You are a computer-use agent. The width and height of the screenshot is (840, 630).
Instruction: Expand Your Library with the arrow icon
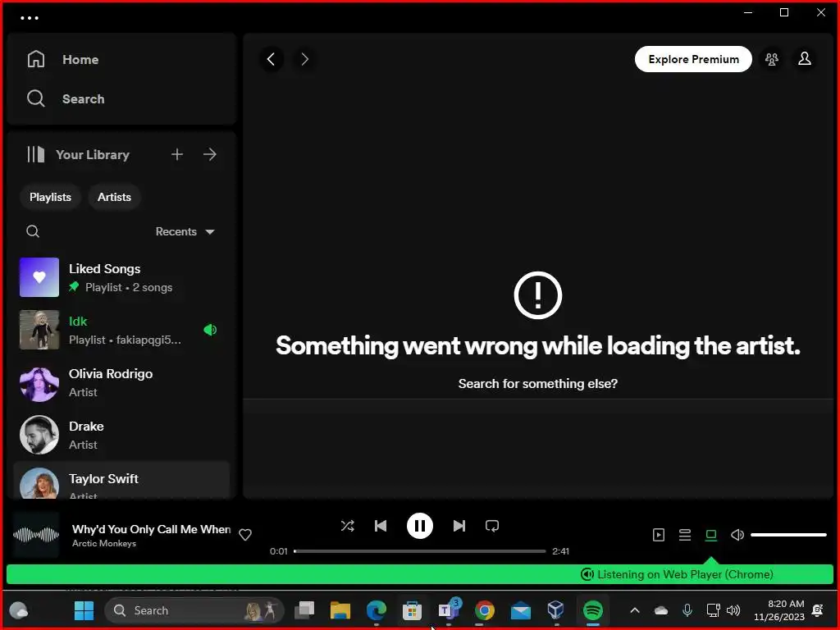pyautogui.click(x=210, y=155)
